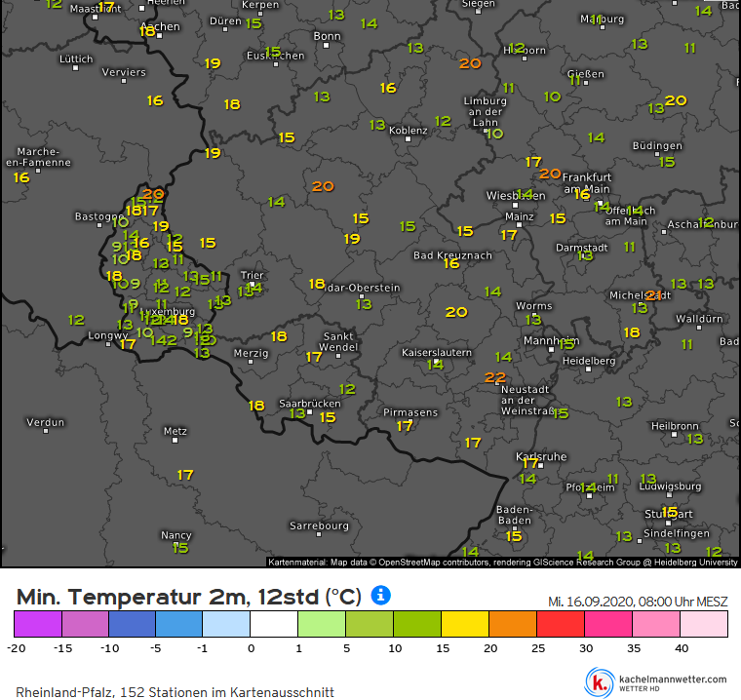Viewport: 741px width, 700px height.
Task: Click the orange 21 reading at Michelstadt
Action: [x=653, y=295]
